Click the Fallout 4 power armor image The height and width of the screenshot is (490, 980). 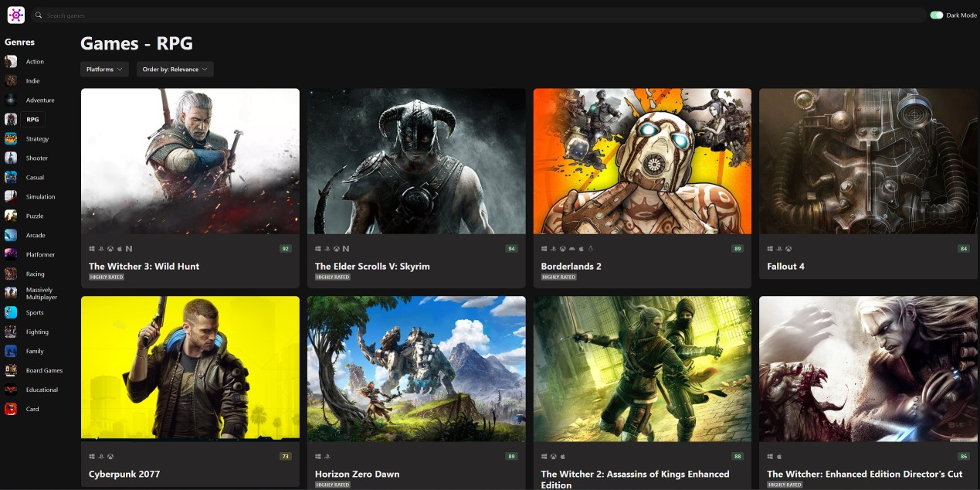[x=869, y=161]
